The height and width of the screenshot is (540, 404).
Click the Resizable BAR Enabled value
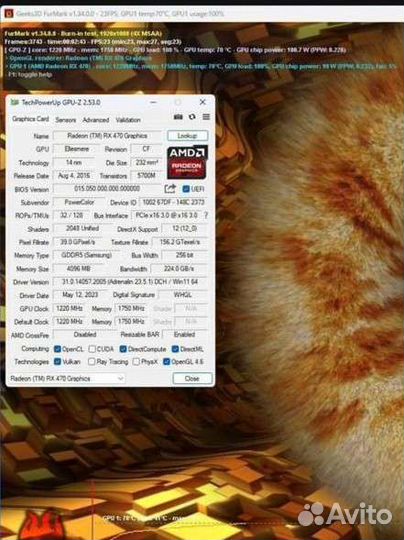click(185, 335)
